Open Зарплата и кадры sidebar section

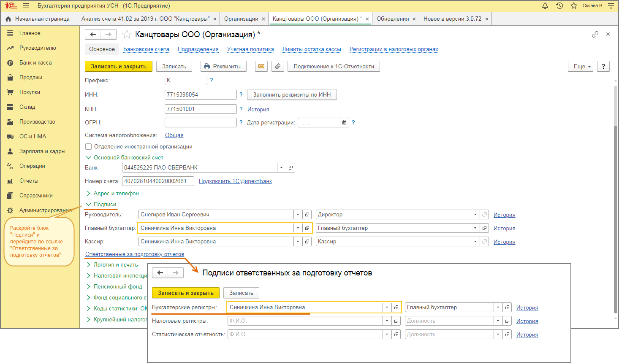[x=42, y=151]
